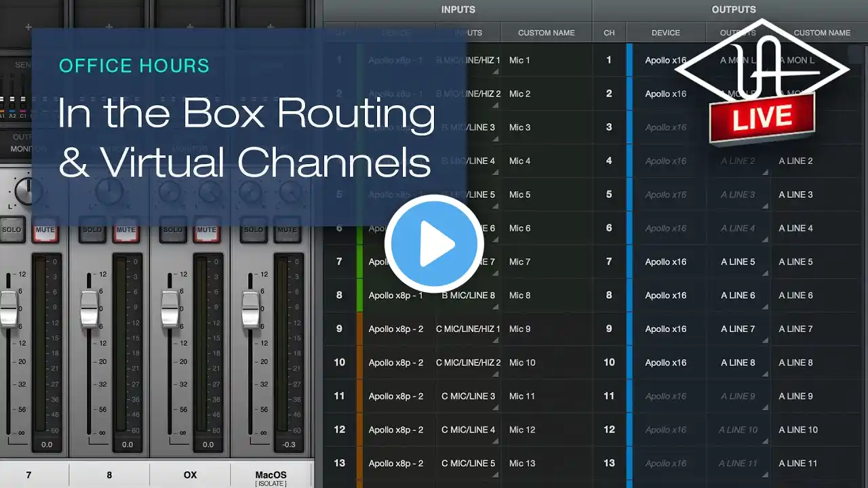
Task: Click the "Mic 10" input custom name
Action: tap(522, 363)
